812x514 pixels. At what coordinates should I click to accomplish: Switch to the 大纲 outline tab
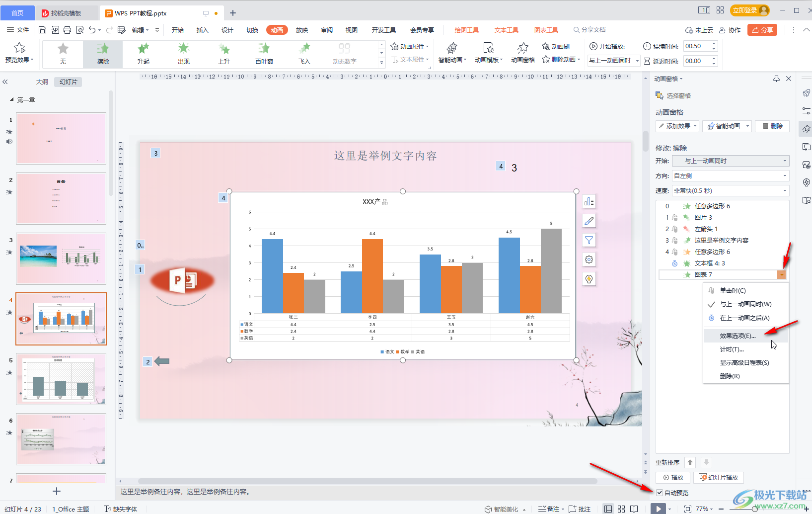pos(42,82)
